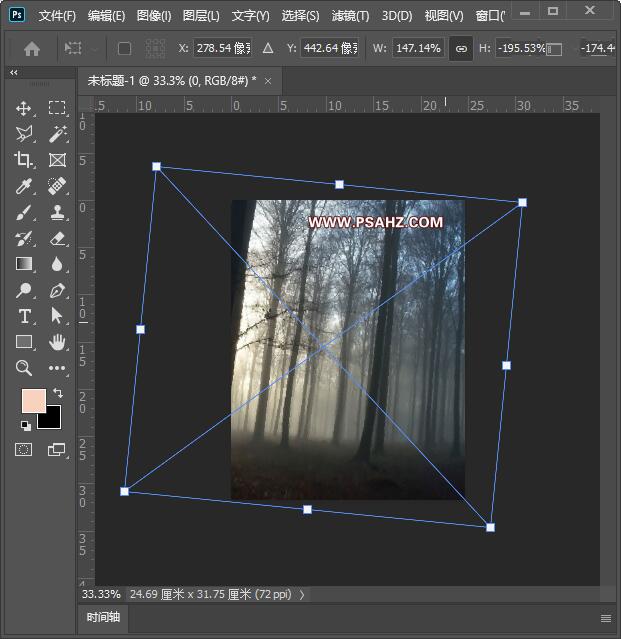
Task: Select the Magic Wand tool
Action: click(x=57, y=134)
